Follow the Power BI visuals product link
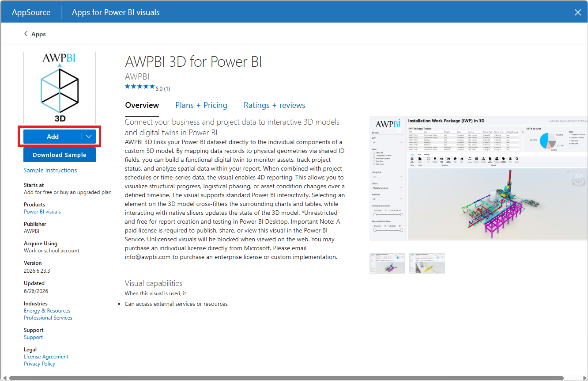This screenshot has height=381, width=588. coord(42,212)
